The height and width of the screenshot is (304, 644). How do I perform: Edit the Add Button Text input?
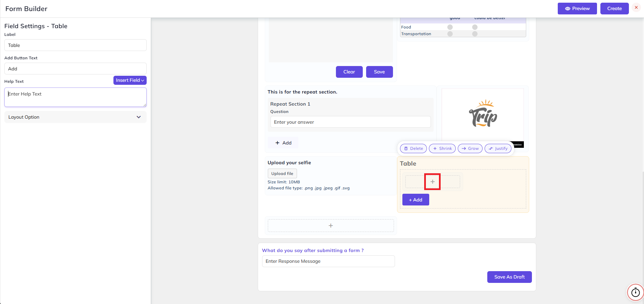pos(76,69)
